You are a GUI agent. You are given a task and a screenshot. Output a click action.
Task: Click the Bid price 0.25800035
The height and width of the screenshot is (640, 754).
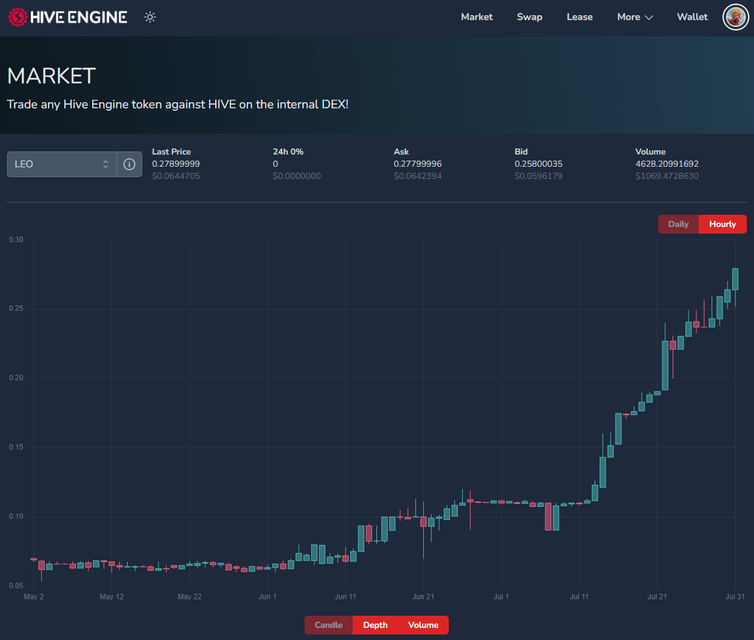(539, 164)
